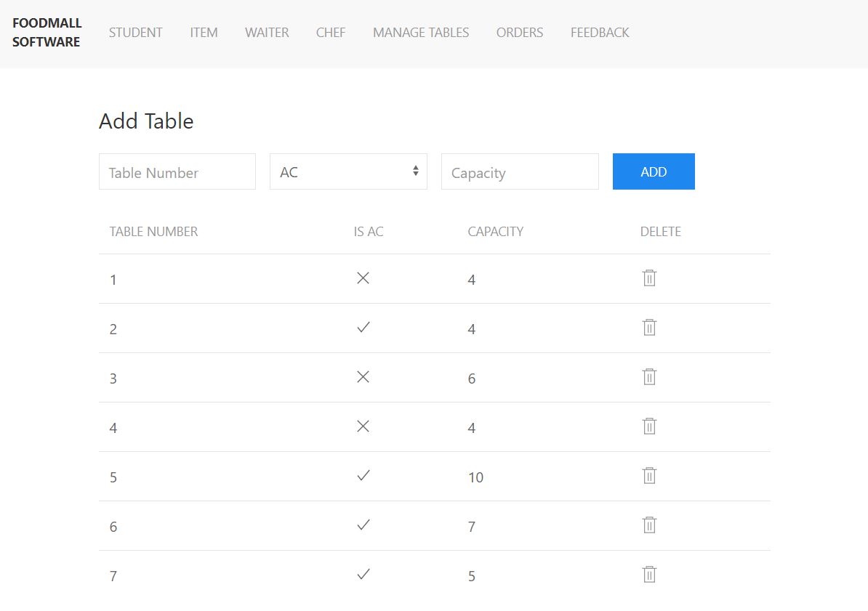
Task: Delete table number 3 via trash icon
Action: pyautogui.click(x=649, y=377)
